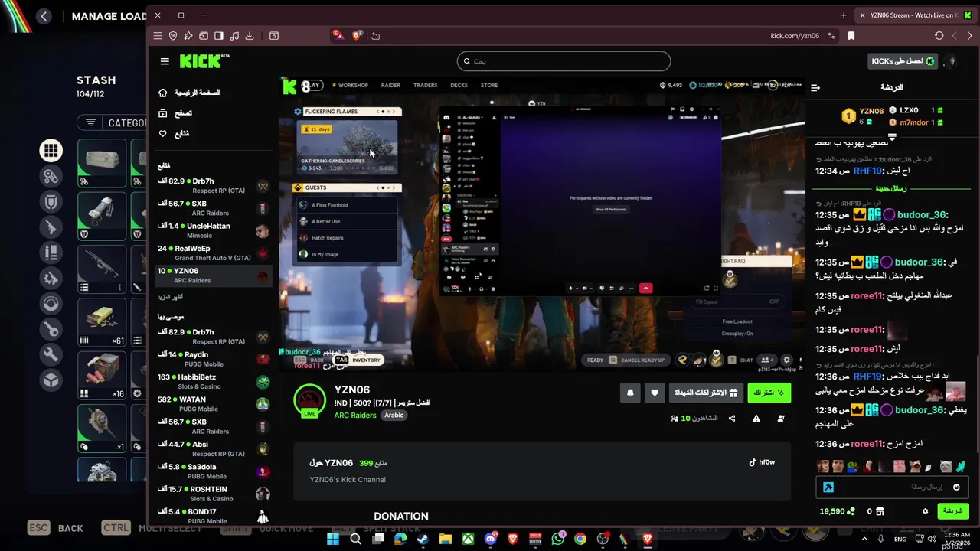Open HabibiBetz Slots & Casino channel
Image resolution: width=980 pixels, height=551 pixels.
click(214, 381)
